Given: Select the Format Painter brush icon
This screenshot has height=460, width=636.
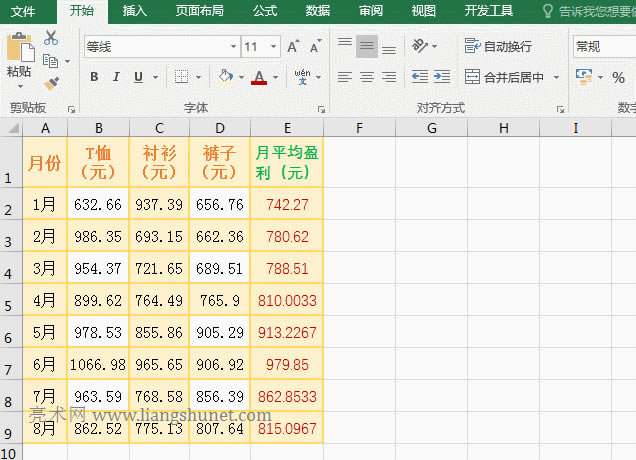Looking at the screenshot, I should coord(51,84).
